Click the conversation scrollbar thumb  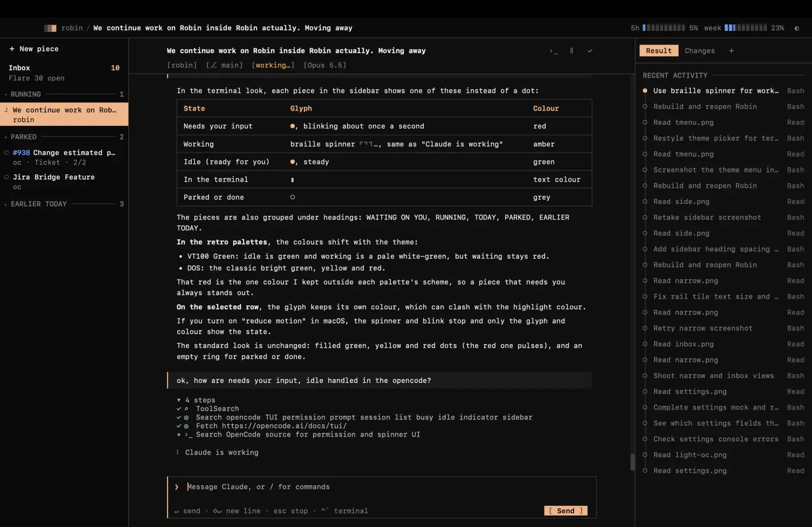[x=632, y=462]
